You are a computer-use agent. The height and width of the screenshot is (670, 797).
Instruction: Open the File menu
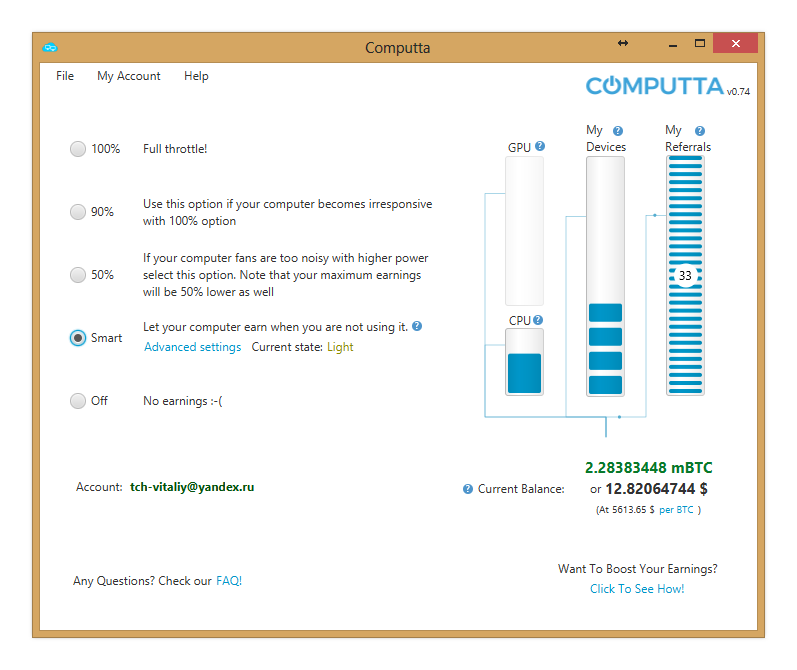(65, 76)
